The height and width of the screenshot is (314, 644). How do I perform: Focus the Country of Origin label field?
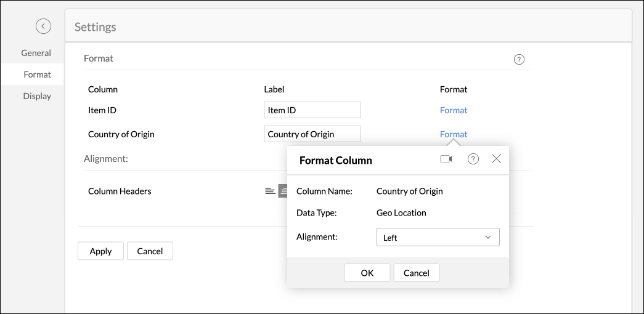[312, 134]
